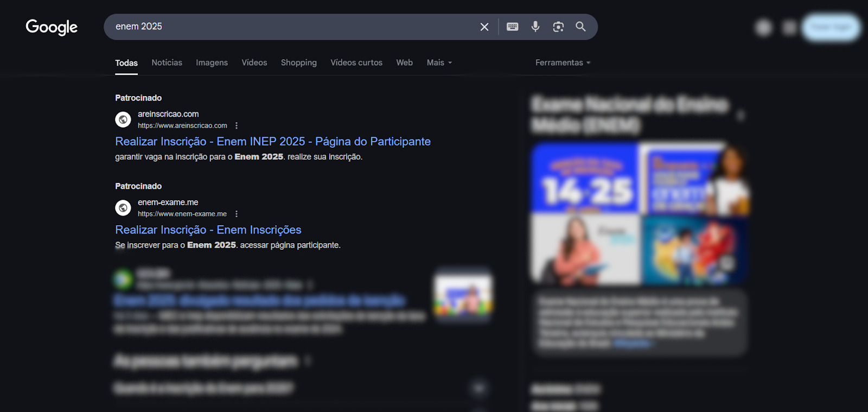Open Realizar Inscrição - Enem Inscrições link

pyautogui.click(x=208, y=230)
